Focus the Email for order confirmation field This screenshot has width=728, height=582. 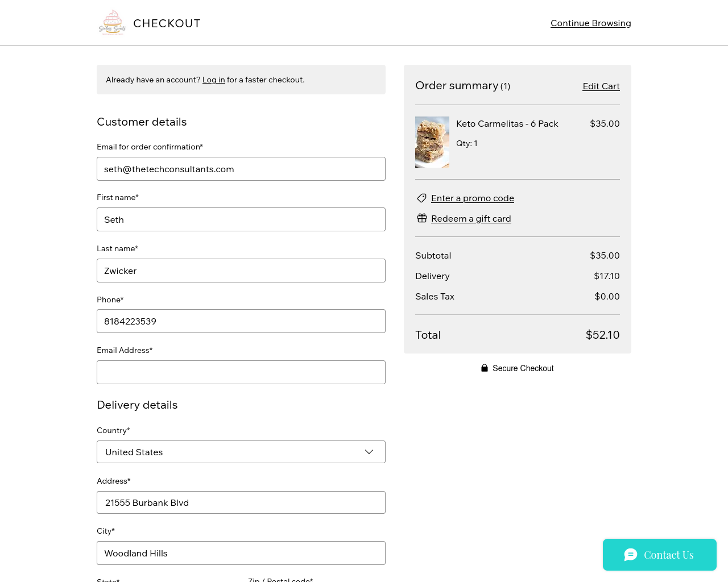(x=241, y=169)
